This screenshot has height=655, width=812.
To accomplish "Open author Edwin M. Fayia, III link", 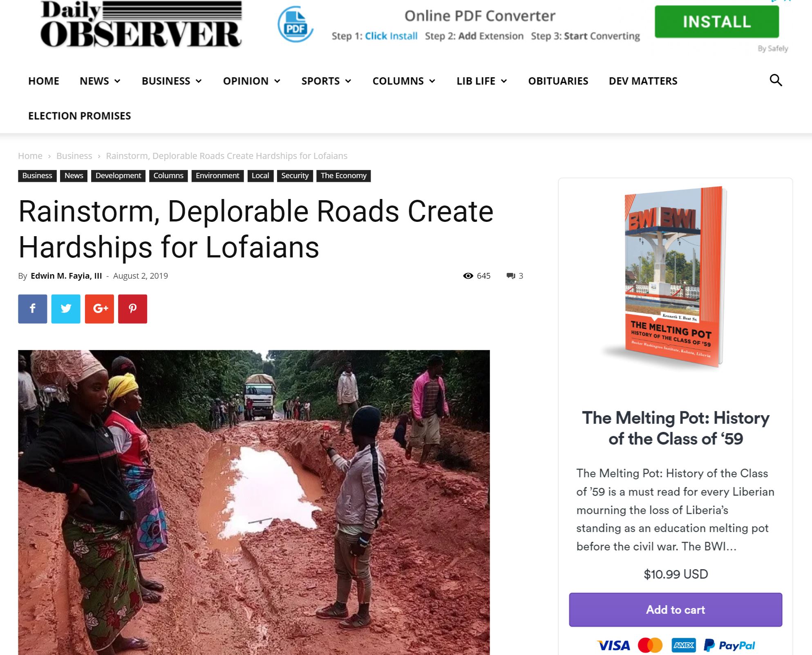I will pyautogui.click(x=66, y=276).
